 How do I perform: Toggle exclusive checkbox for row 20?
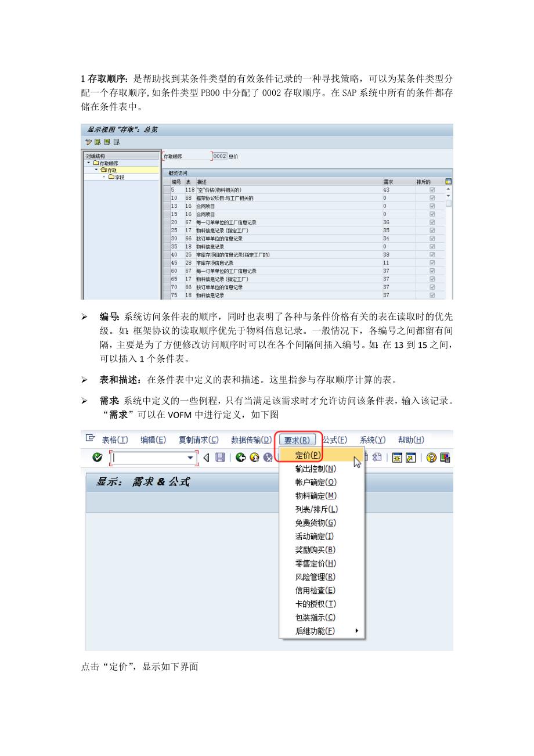point(431,222)
